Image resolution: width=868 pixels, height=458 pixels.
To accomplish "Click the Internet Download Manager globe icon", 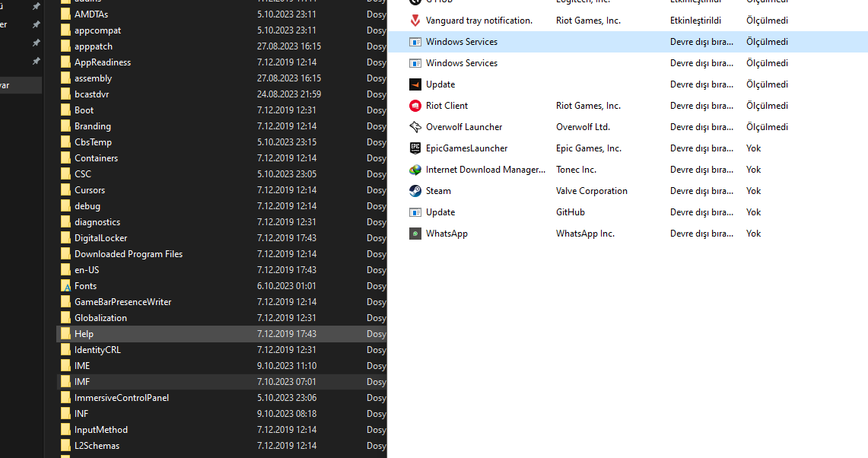I will [415, 170].
